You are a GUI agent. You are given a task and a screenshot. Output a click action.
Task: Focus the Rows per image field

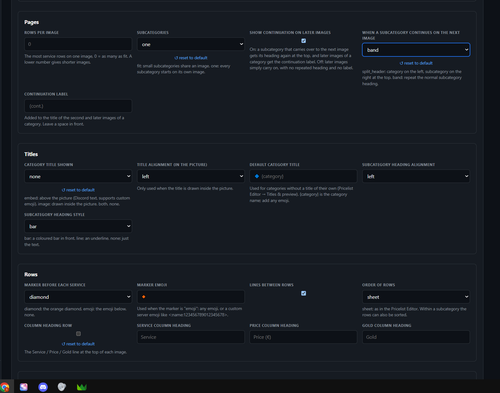pyautogui.click(x=78, y=44)
